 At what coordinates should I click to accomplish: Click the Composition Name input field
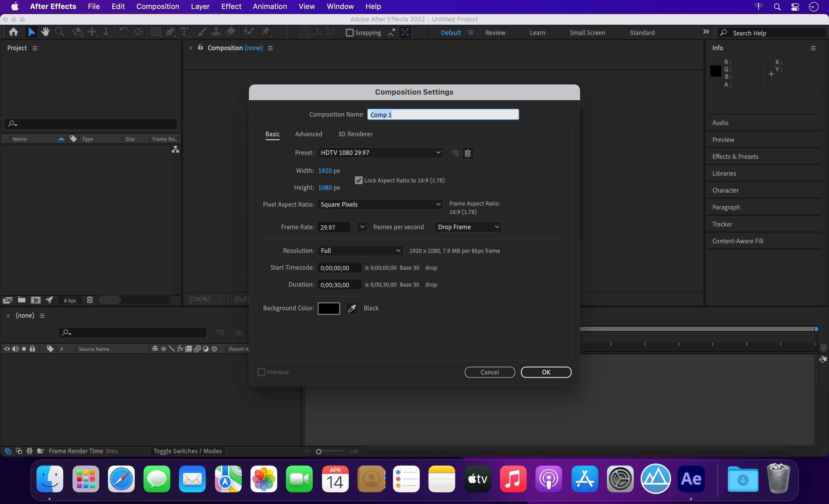coord(442,114)
